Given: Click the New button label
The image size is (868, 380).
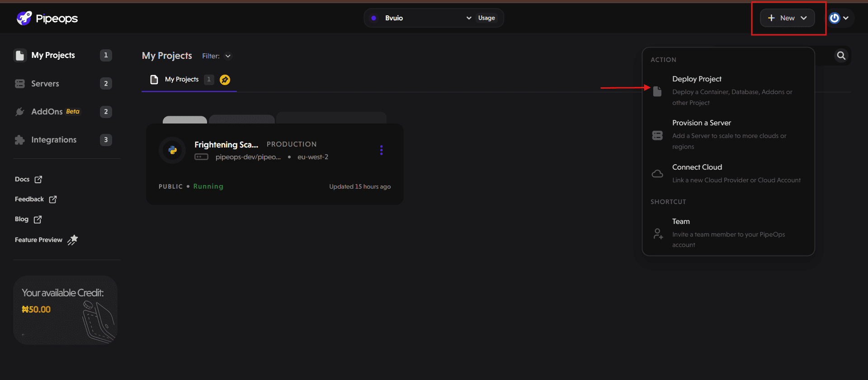Looking at the screenshot, I should pyautogui.click(x=788, y=18).
